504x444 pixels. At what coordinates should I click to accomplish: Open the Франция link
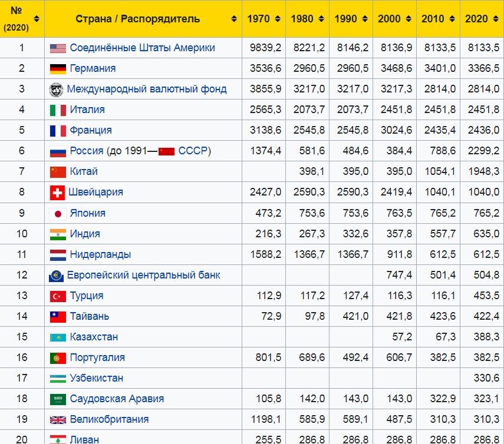91,130
